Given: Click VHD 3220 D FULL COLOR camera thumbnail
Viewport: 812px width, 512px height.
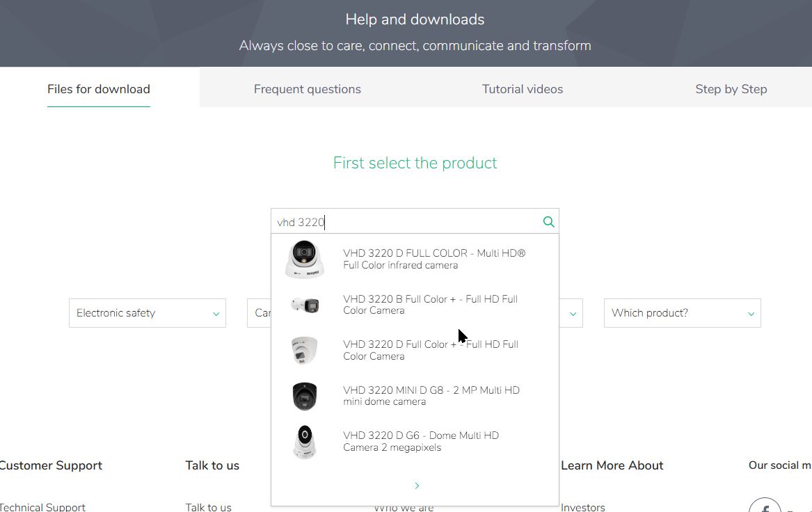Looking at the screenshot, I should click(305, 259).
